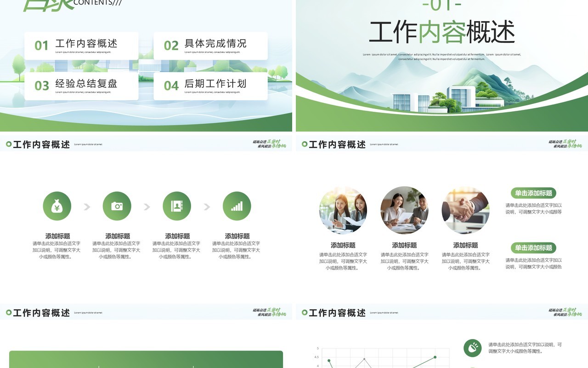
Task: Click the CONTENTS/// heading text
Action: (97, 2)
